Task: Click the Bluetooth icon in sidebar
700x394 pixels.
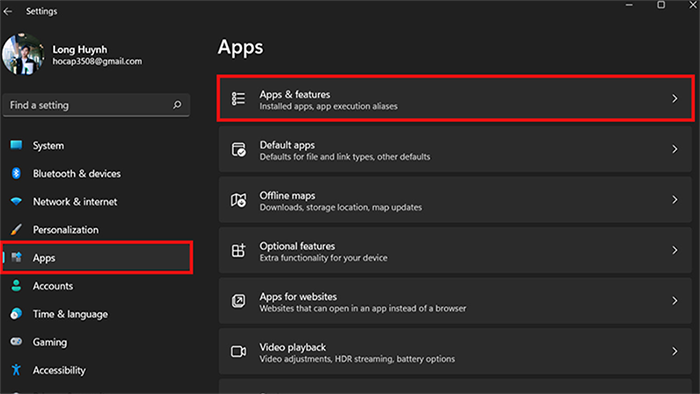Action: click(x=17, y=173)
